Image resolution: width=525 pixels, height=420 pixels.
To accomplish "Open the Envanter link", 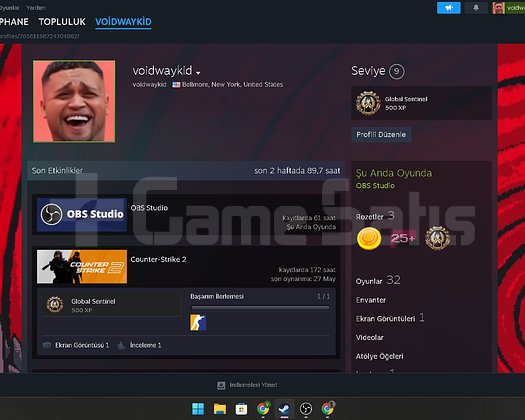I will 371,300.
